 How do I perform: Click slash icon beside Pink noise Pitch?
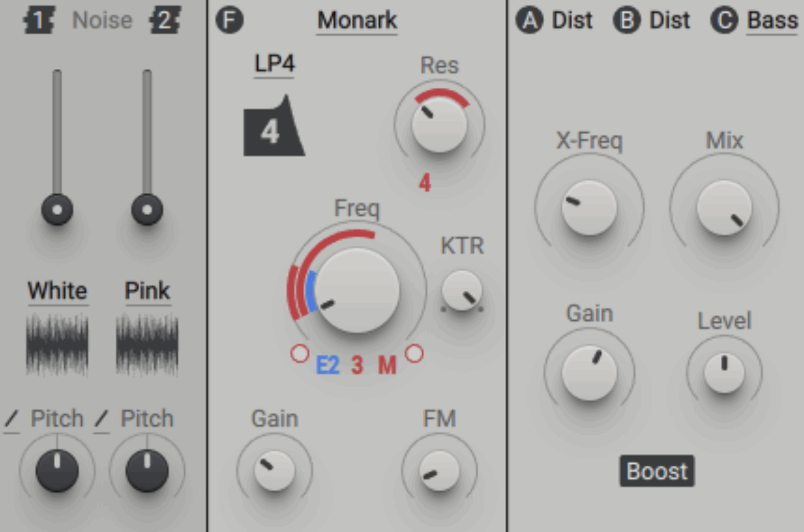tap(101, 419)
